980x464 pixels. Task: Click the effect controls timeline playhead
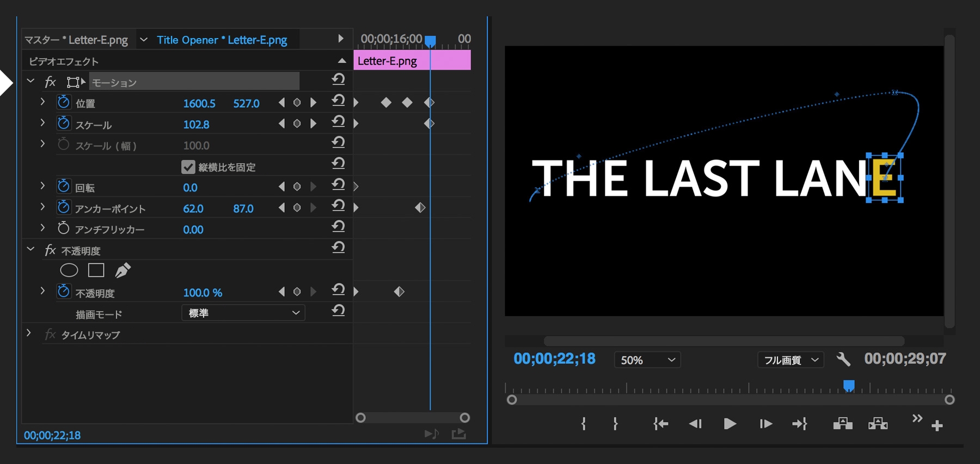430,41
